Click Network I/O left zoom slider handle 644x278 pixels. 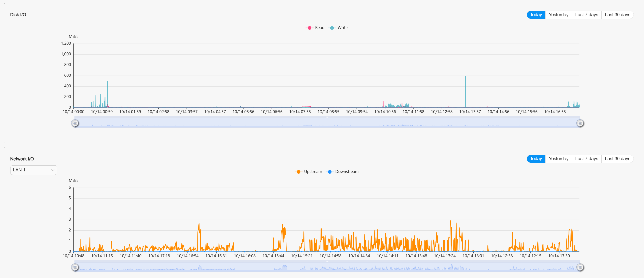(x=75, y=267)
